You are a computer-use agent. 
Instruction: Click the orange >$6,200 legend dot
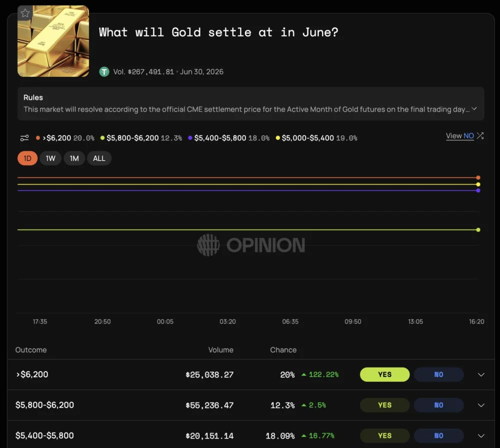pyautogui.click(x=37, y=138)
